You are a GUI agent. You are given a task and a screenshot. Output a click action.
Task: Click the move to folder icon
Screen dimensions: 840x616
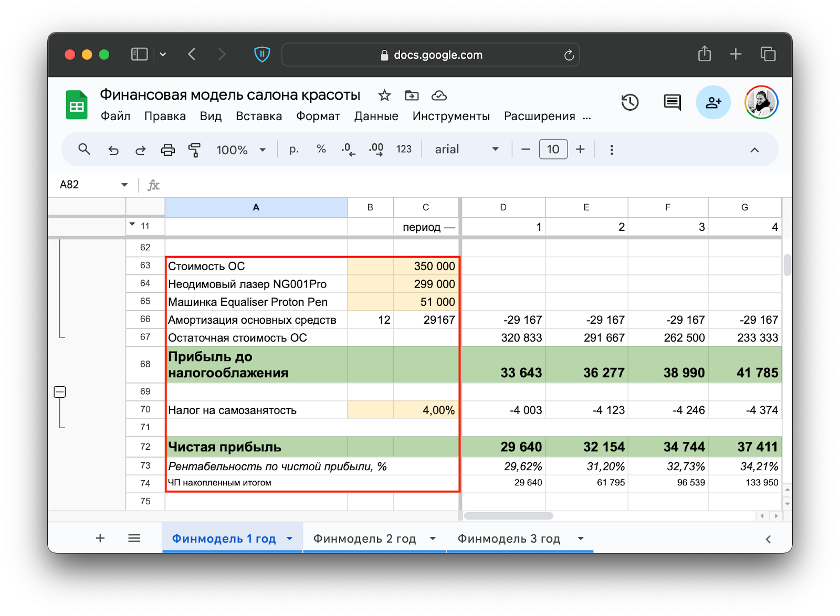(412, 95)
